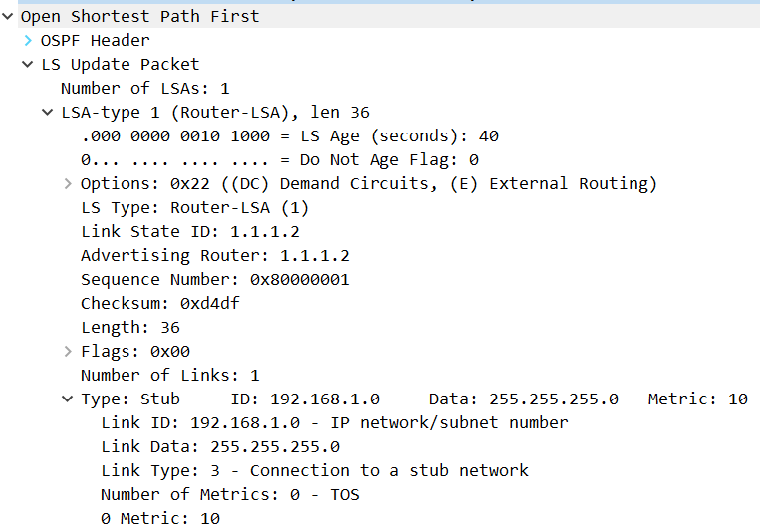Select the Advertising Router row
The height and width of the screenshot is (532, 760).
(215, 256)
